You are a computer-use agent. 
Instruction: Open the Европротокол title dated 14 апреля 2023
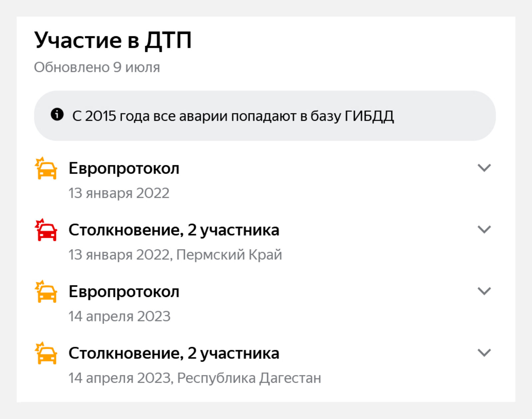[x=124, y=292]
